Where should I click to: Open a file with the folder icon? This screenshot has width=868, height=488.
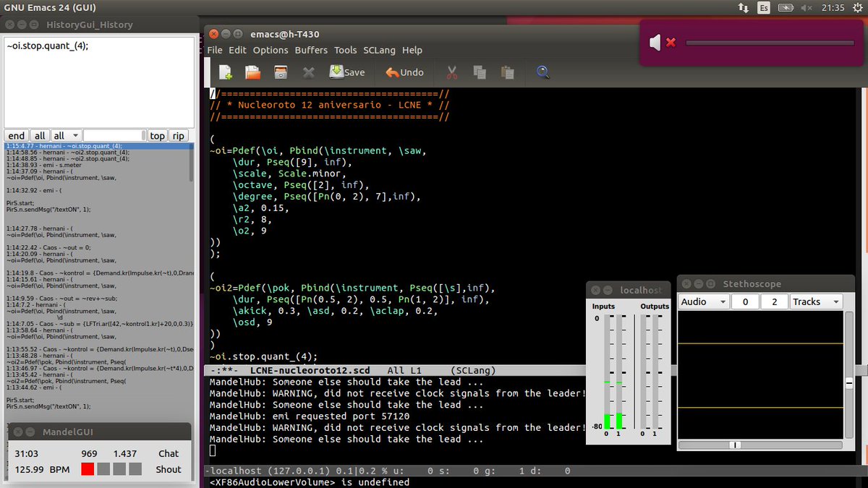[x=252, y=72]
